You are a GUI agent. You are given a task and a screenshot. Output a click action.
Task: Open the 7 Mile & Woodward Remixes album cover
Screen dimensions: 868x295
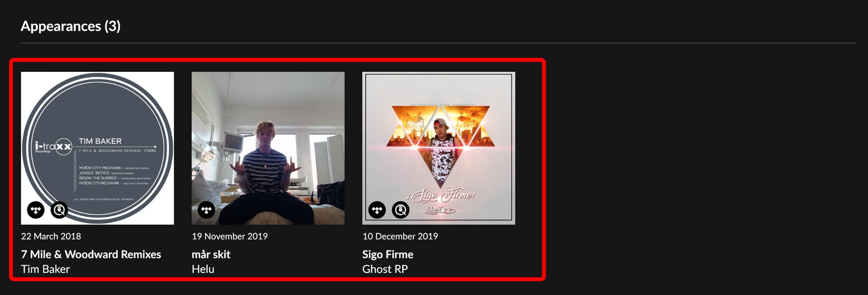[x=97, y=148]
